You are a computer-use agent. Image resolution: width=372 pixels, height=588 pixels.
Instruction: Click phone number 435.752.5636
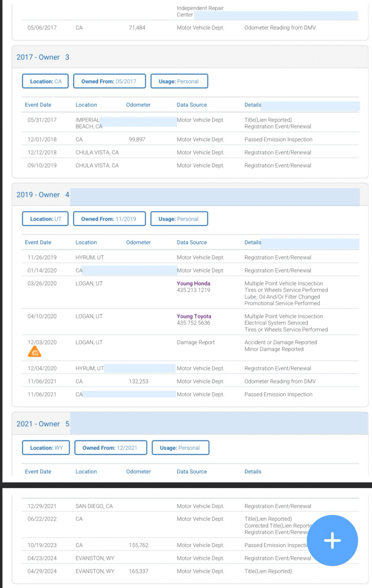pos(193,323)
